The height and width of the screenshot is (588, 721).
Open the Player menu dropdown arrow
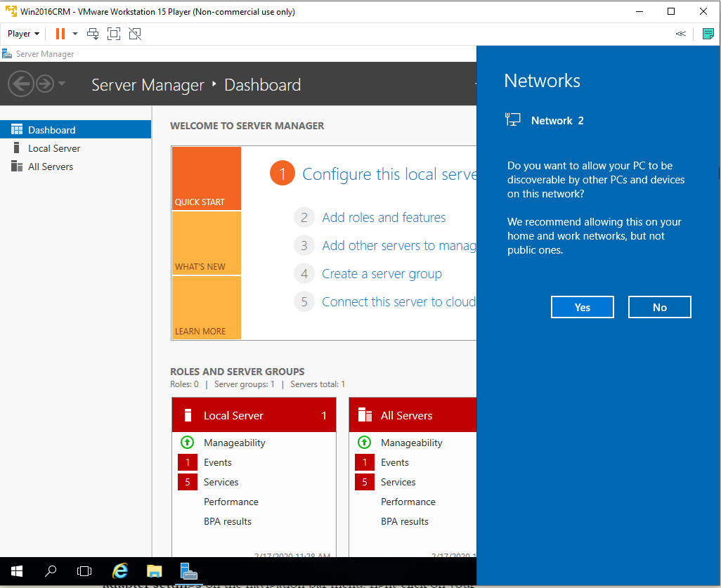[37, 33]
